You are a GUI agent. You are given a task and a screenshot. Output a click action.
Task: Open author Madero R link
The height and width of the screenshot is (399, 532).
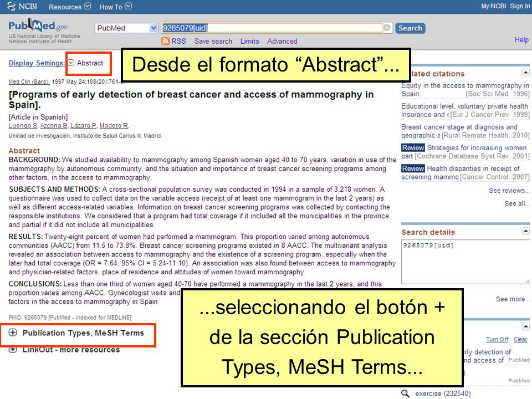pos(114,126)
